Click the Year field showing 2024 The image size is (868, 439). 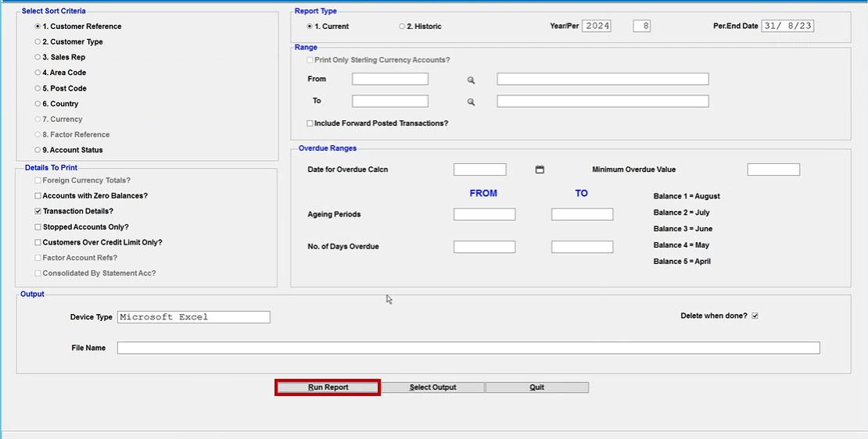point(596,26)
